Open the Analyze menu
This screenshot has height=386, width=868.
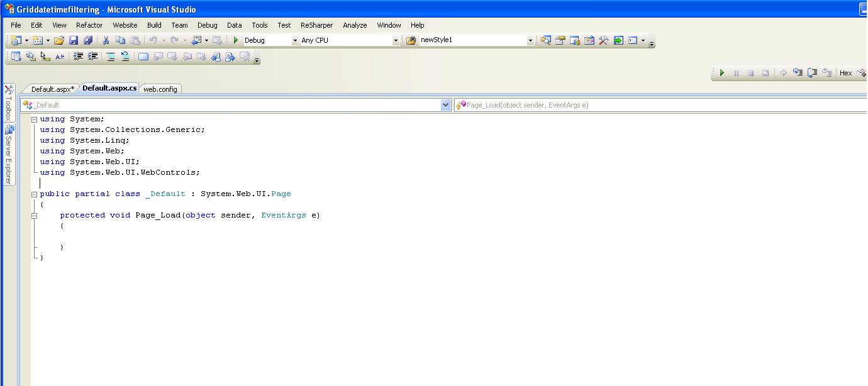click(x=355, y=25)
